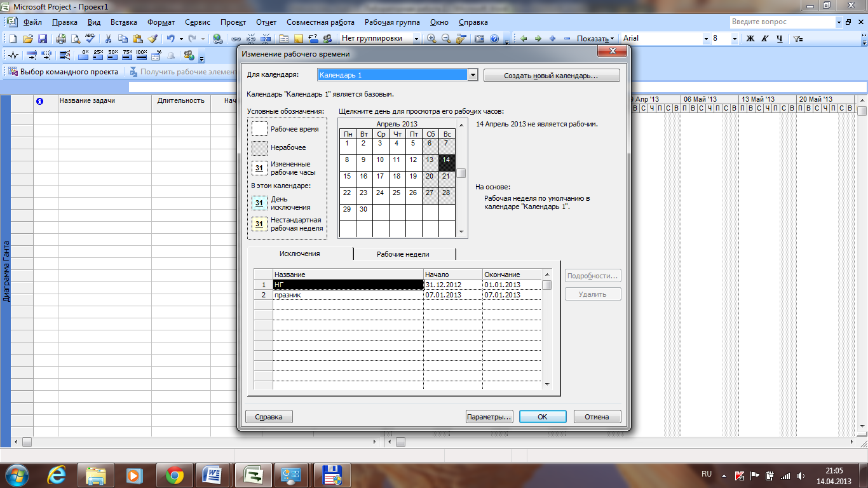
Task: Click the 'Параметры...' button
Action: pos(489,417)
